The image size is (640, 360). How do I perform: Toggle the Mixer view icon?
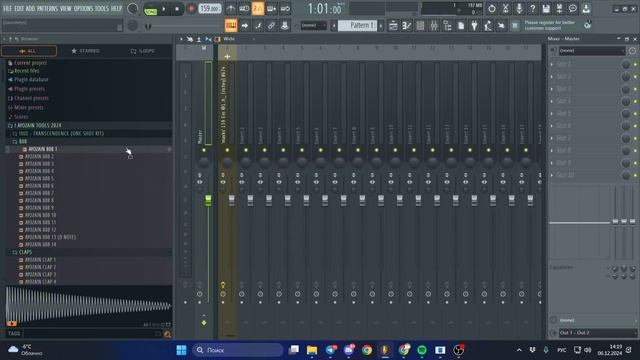[434, 26]
